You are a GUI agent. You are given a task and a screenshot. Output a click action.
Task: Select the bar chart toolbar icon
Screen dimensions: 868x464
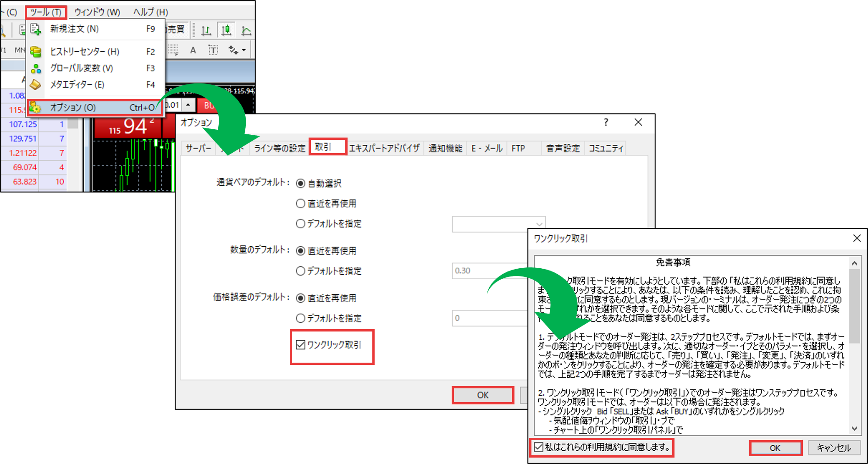click(206, 31)
